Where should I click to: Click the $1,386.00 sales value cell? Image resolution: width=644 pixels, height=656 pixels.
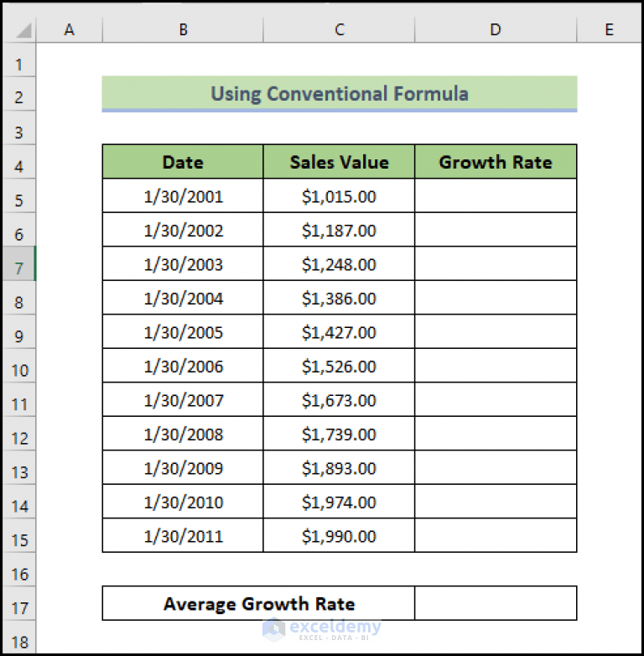point(339,298)
